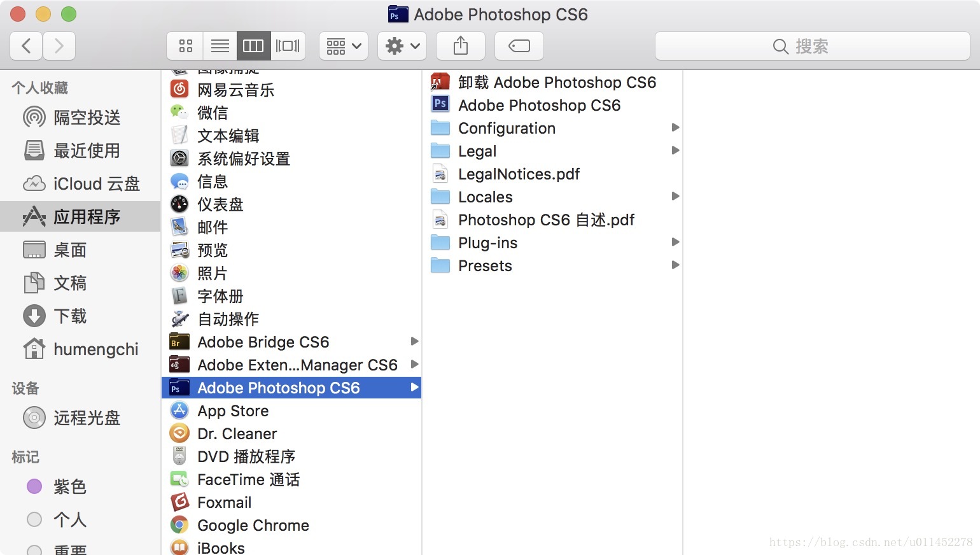Select the TextEdit (文本编辑) app
This screenshot has width=980, height=555.
tap(291, 136)
